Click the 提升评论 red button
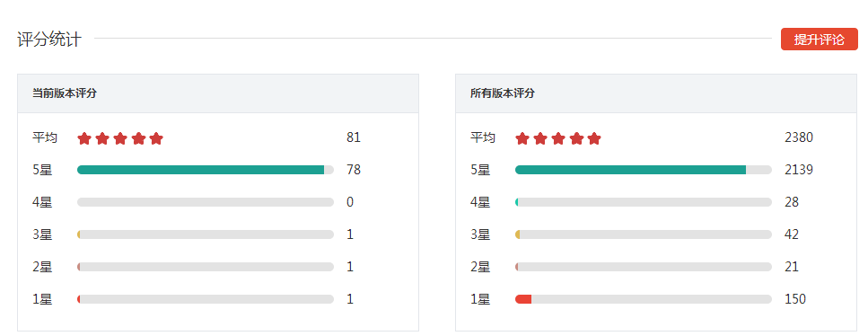 tap(820, 40)
